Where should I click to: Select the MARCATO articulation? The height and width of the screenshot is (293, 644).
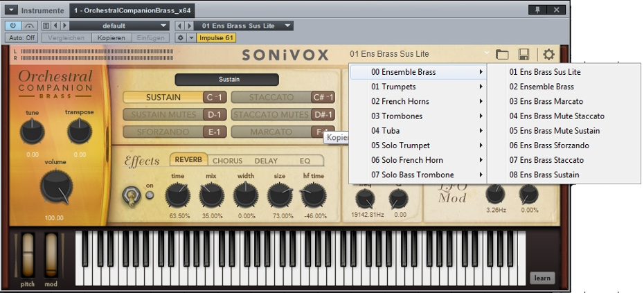point(271,132)
